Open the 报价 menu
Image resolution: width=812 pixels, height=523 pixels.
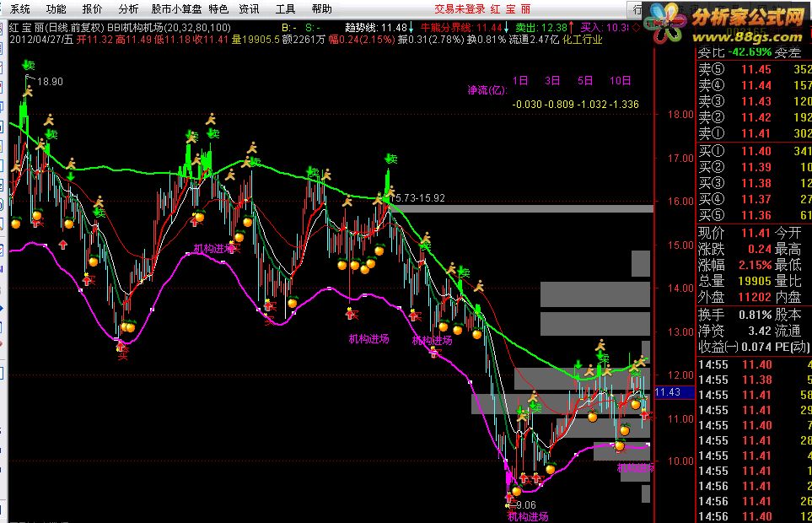(x=92, y=8)
